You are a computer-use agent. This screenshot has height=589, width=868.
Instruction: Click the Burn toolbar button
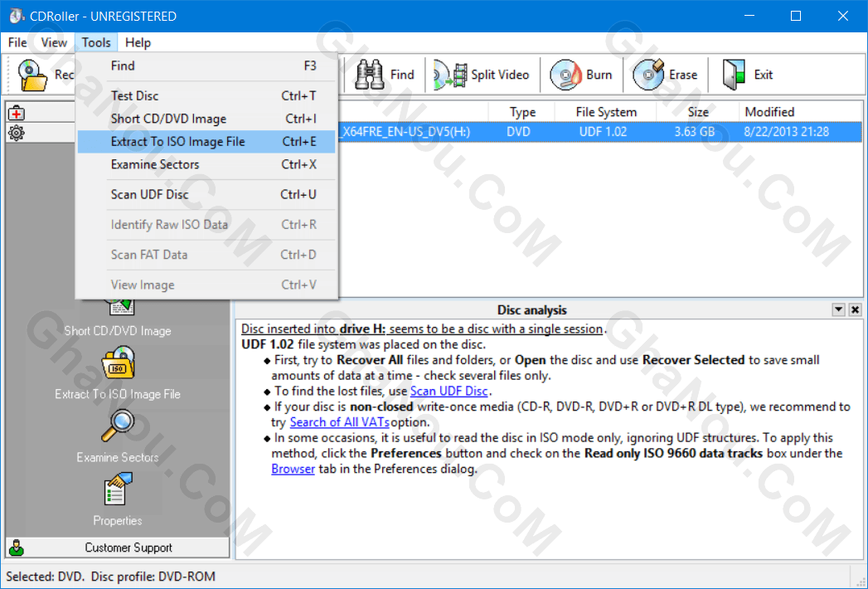tap(581, 75)
